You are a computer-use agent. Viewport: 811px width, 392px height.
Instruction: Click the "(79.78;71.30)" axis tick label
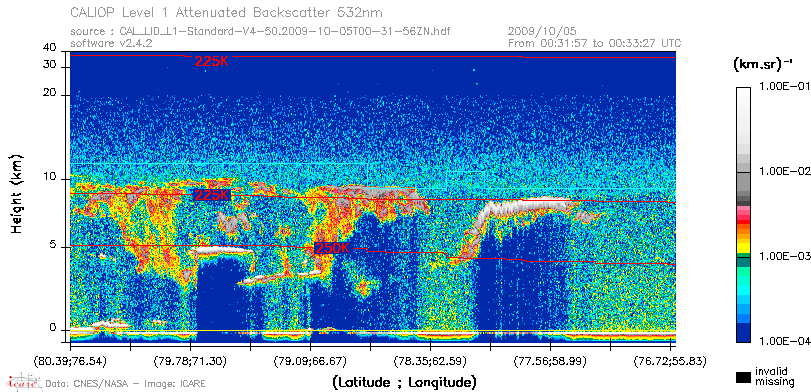coord(190,360)
